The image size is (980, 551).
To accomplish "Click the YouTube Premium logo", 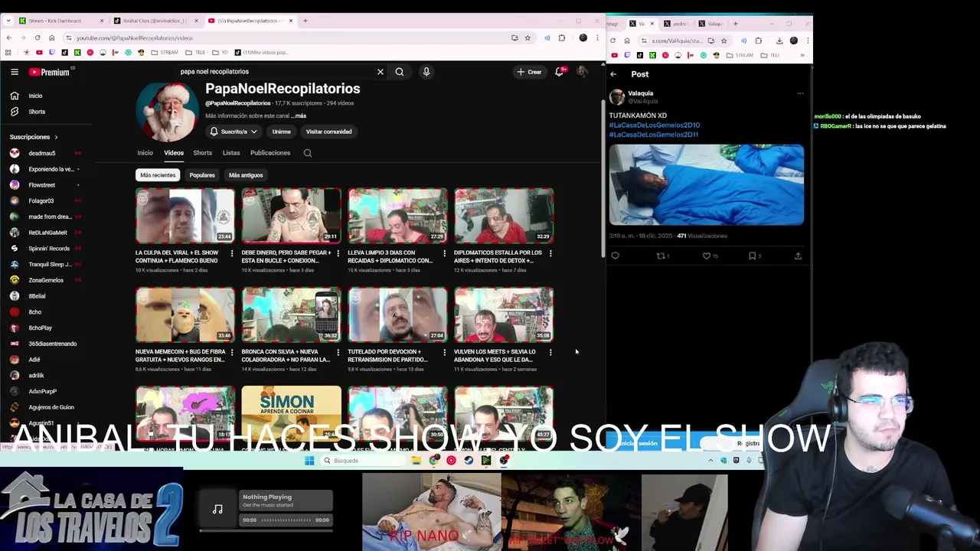I will point(49,72).
